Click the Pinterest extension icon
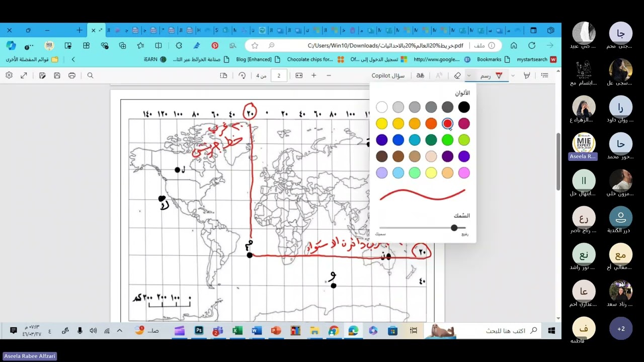The width and height of the screenshot is (644, 362). coord(215,45)
